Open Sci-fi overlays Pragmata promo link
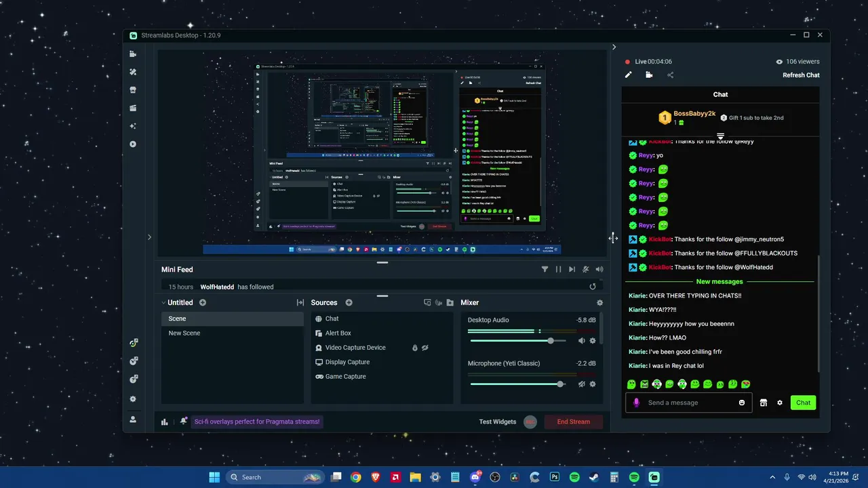The image size is (868, 488). click(257, 422)
